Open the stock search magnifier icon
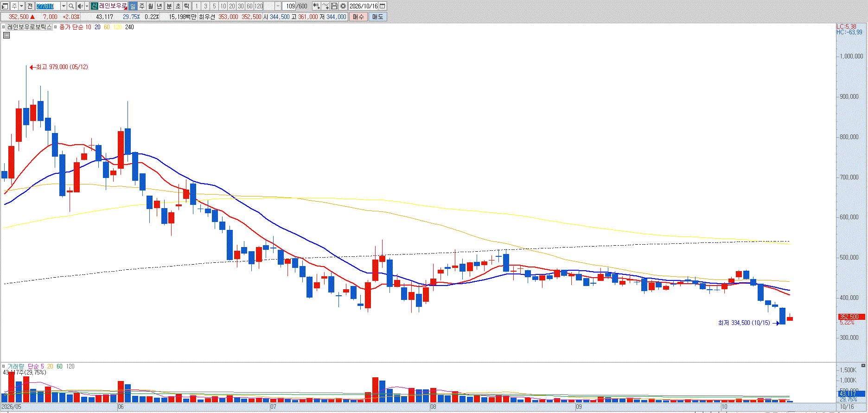 (x=71, y=6)
